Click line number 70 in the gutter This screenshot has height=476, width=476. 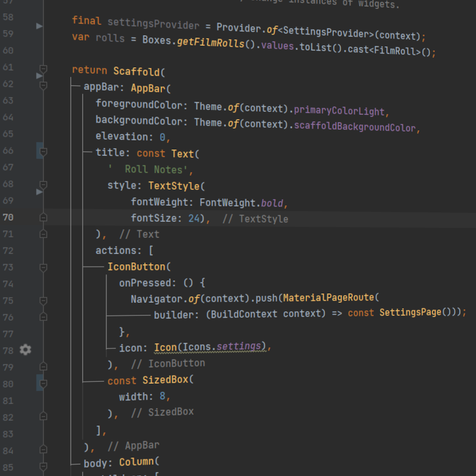tap(8, 218)
